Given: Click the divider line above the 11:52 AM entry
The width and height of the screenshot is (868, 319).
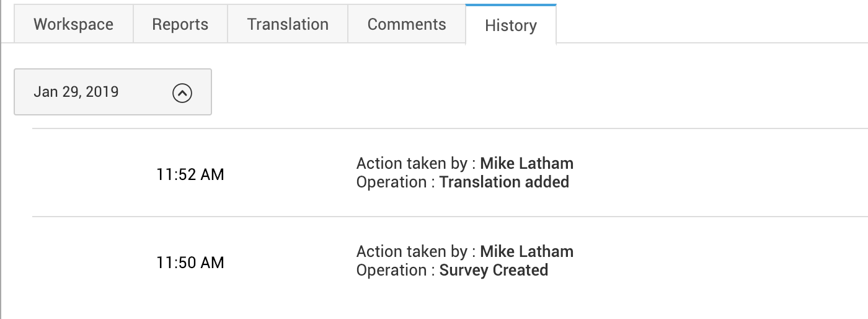Looking at the screenshot, I should click(x=434, y=128).
